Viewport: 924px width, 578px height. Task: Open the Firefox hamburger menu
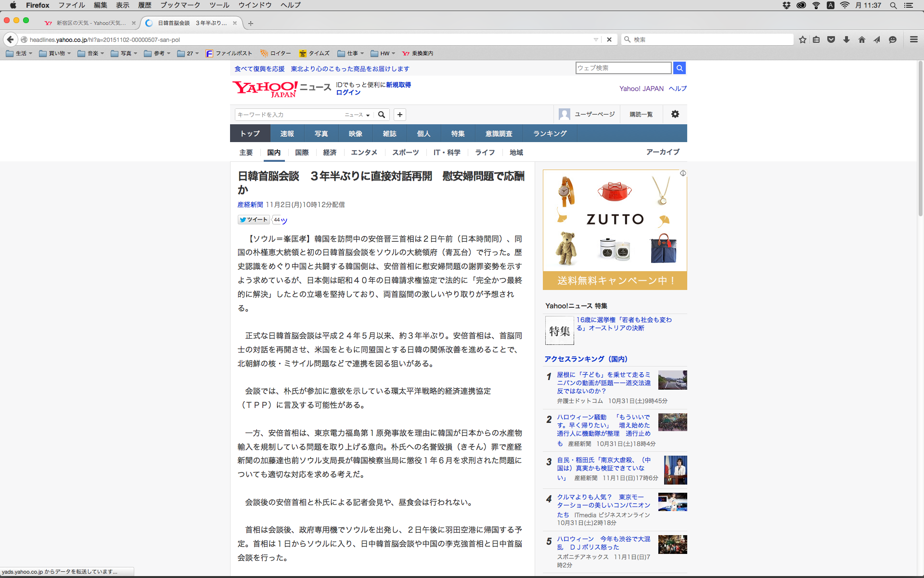[x=914, y=39]
